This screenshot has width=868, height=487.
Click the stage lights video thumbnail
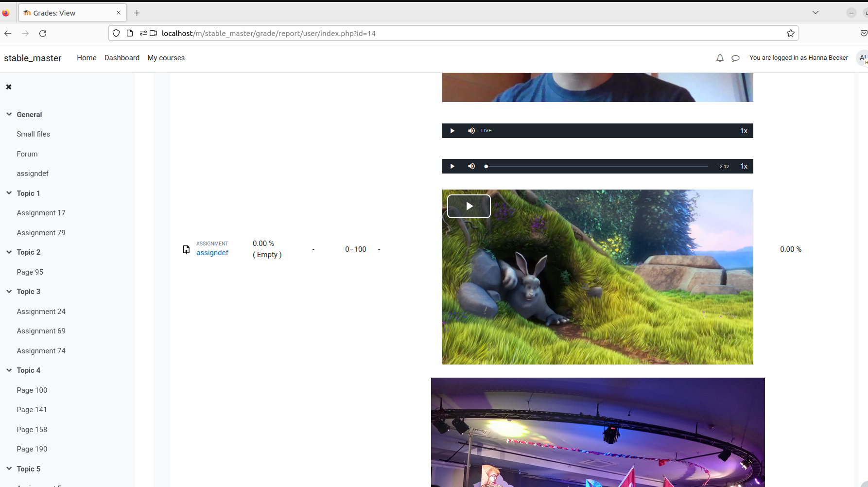(598, 432)
